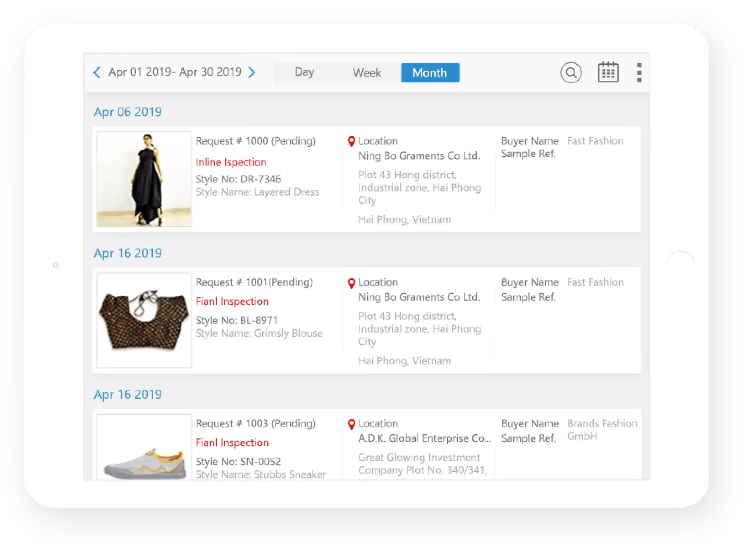The width and height of the screenshot is (756, 556).
Task: Open the Grimsly Blouse product thumbnail
Action: pyautogui.click(x=144, y=320)
